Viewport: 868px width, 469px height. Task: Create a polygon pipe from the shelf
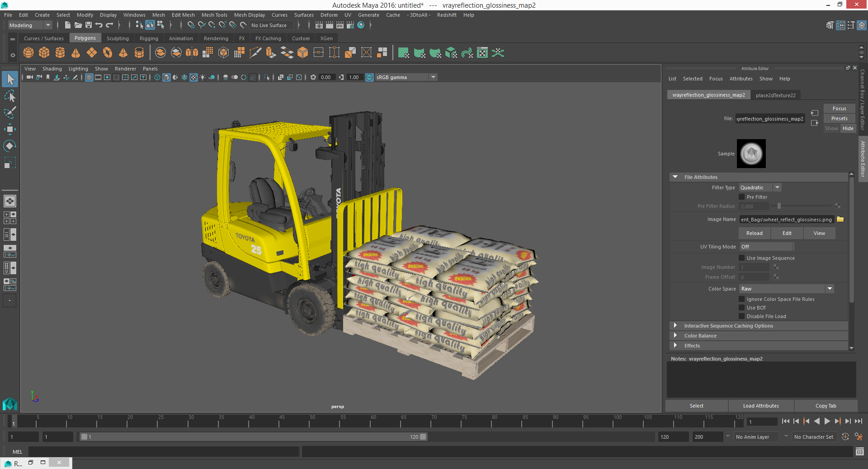pos(139,53)
